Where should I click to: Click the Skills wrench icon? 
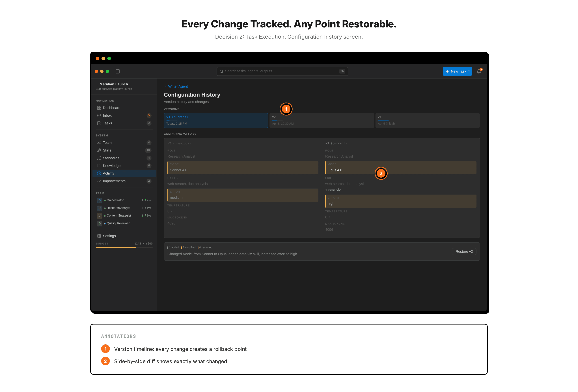coord(99,150)
